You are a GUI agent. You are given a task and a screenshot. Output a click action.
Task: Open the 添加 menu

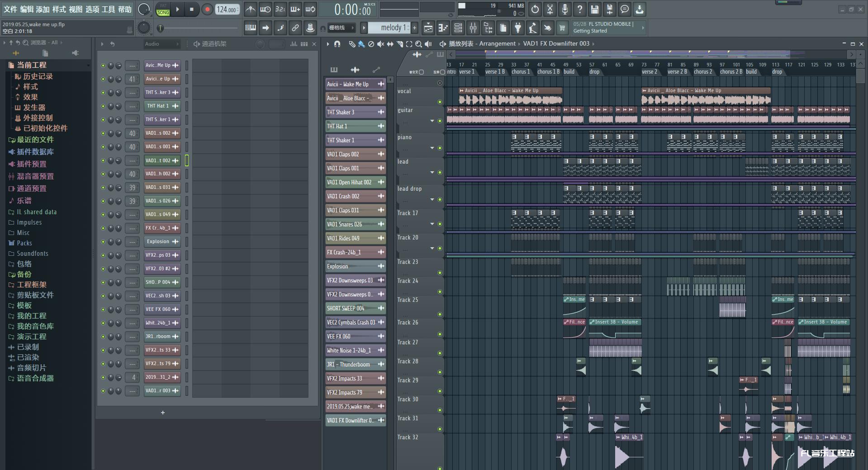[43, 9]
